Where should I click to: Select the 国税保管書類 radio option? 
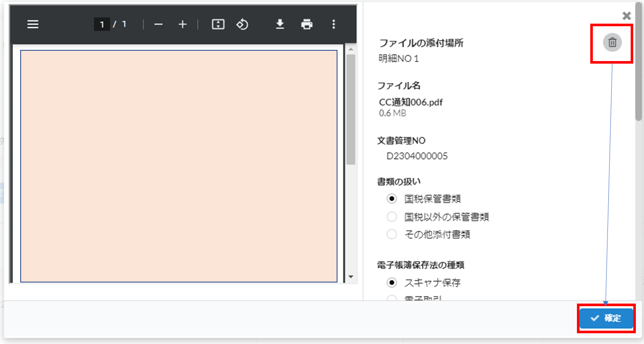pyautogui.click(x=392, y=199)
